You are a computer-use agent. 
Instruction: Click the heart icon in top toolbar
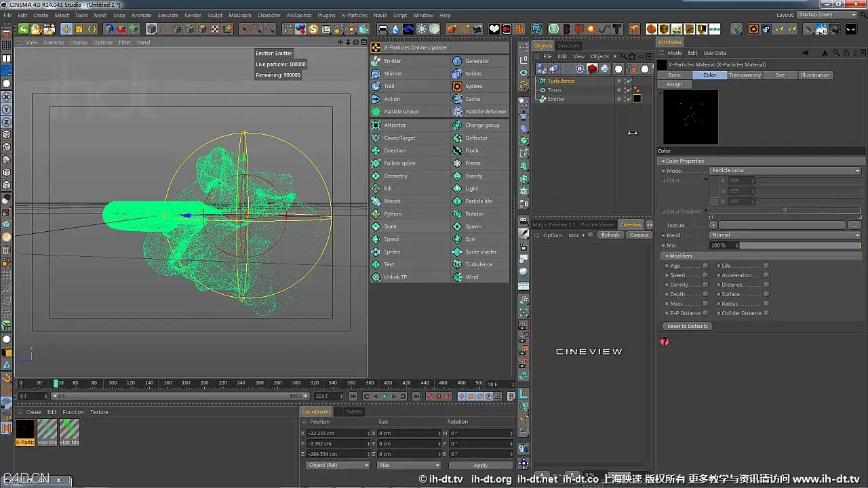(494, 29)
